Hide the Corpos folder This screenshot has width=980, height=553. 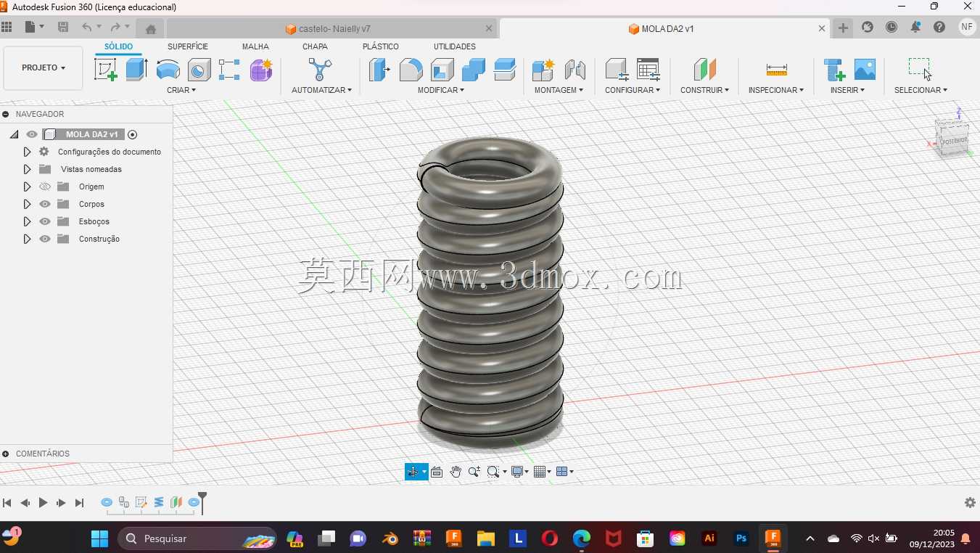click(x=45, y=204)
